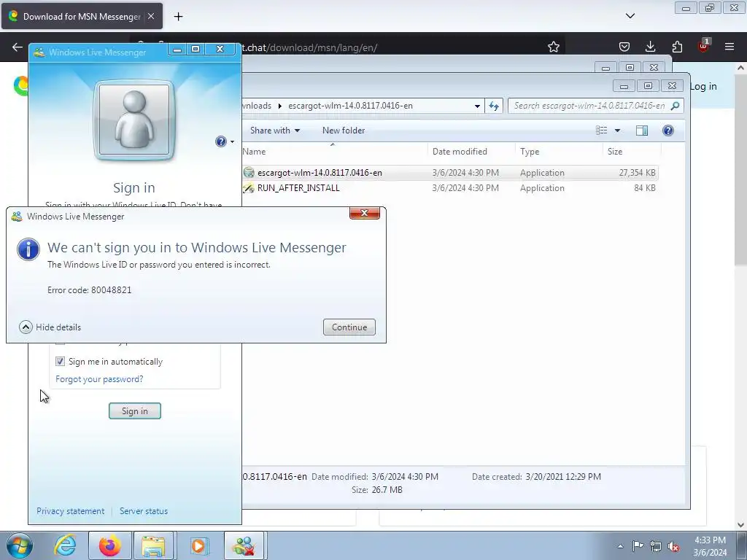Click Continue in the error dialog

point(349,327)
